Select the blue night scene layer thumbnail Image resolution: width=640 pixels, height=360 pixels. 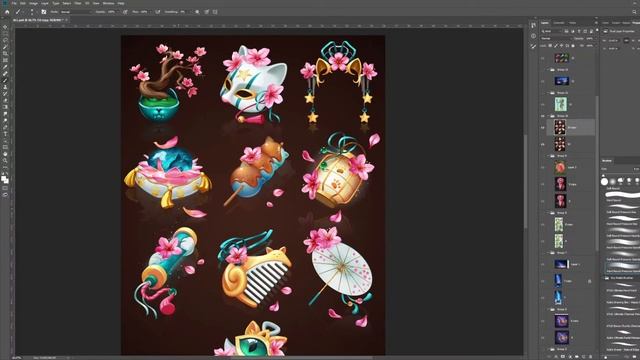click(561, 81)
